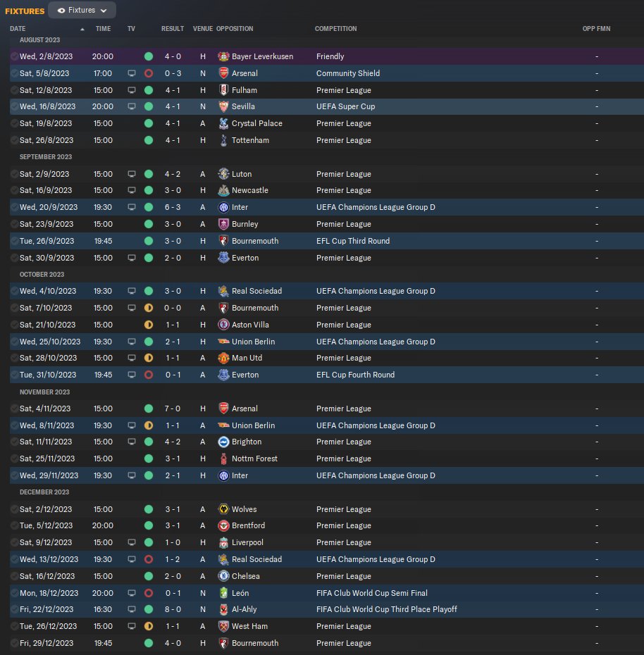
Task: Open the Real Sociedad link in the 4/10/2023 row
Action: 256,291
